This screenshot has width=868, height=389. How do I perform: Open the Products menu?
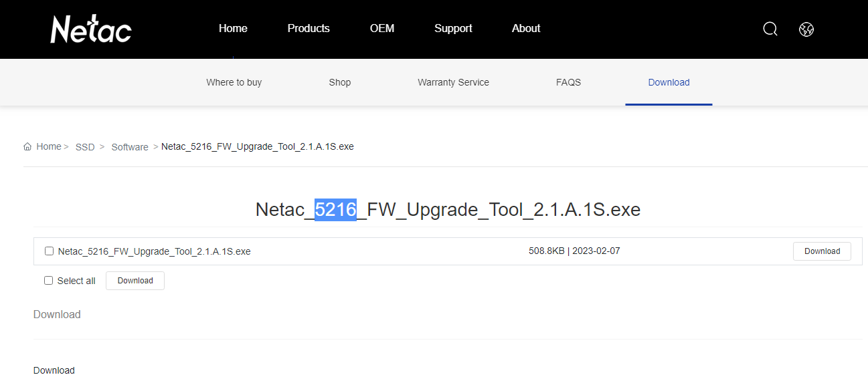[x=309, y=28]
